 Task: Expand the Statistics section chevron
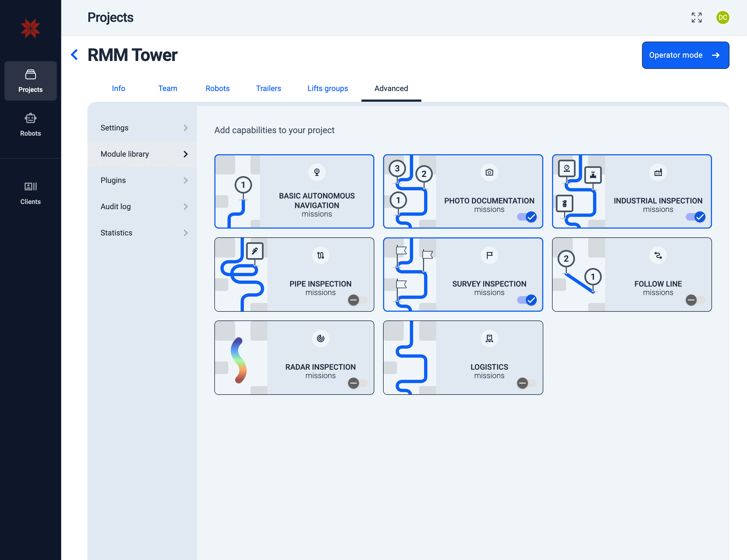185,233
